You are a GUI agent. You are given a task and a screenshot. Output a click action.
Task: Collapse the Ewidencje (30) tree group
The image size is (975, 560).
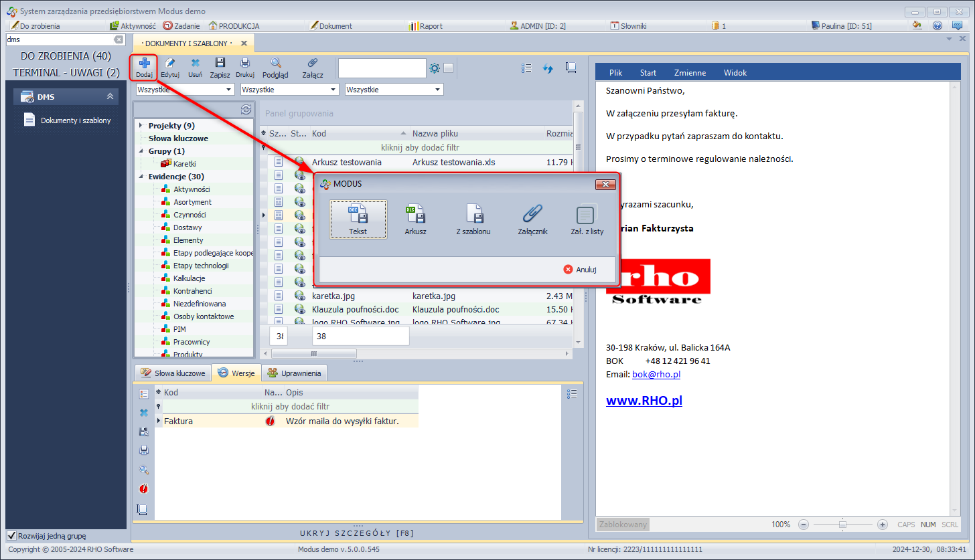click(x=141, y=177)
